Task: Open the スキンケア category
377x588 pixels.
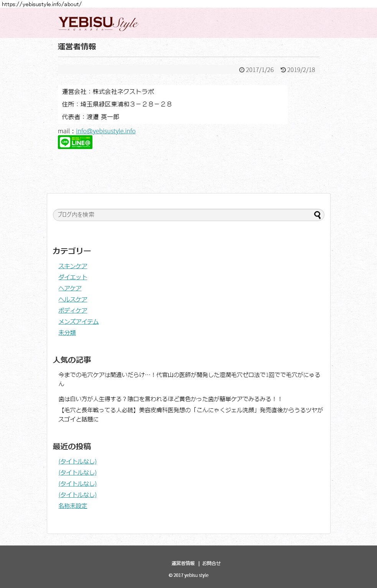Action: pyautogui.click(x=73, y=266)
